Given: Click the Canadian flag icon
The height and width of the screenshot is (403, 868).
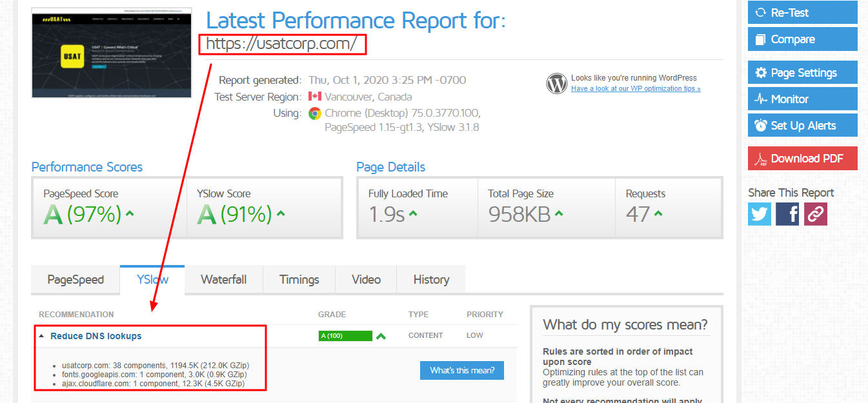Looking at the screenshot, I should (315, 97).
